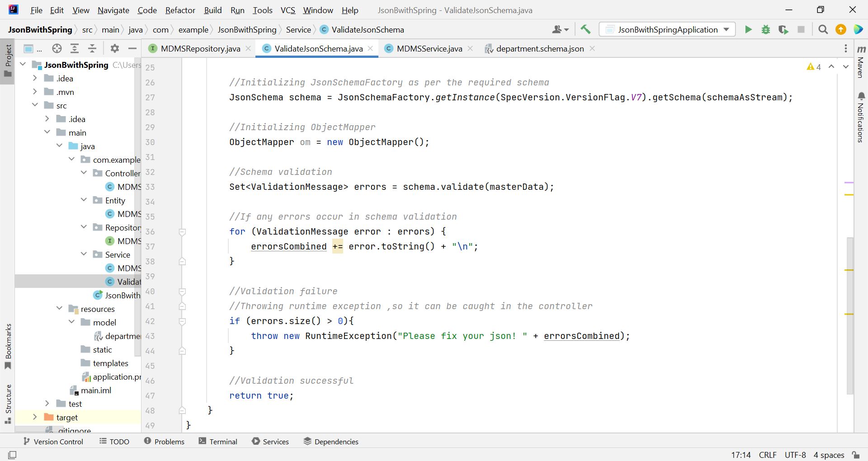
Task: Click the Select Opened File target icon
Action: pos(57,49)
